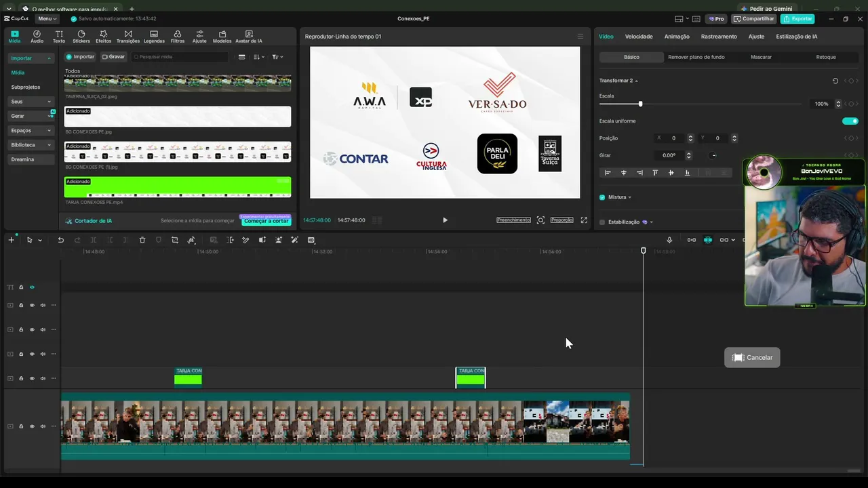
Task: Open the Avatar de IA panel
Action: point(249,37)
